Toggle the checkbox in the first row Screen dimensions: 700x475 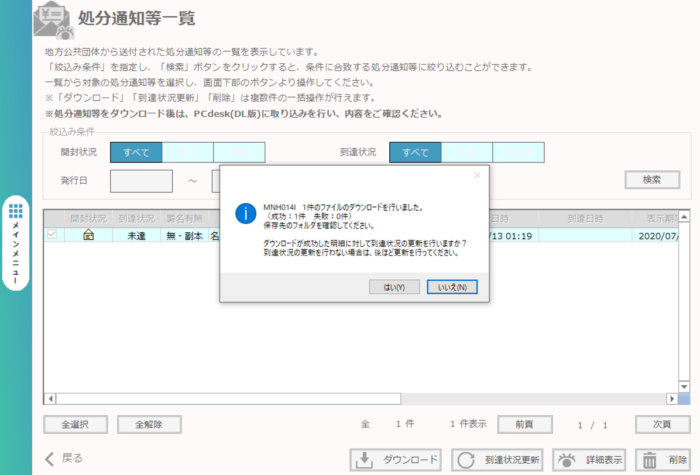pyautogui.click(x=52, y=234)
